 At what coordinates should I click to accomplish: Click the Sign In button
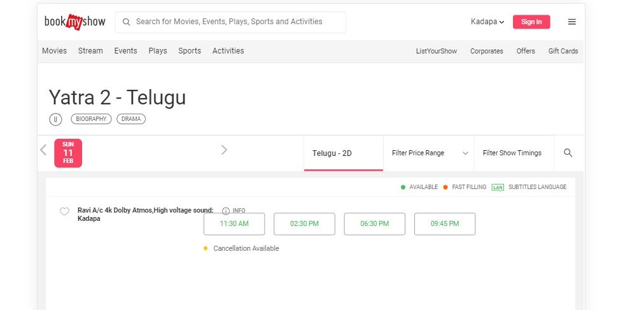point(531,22)
